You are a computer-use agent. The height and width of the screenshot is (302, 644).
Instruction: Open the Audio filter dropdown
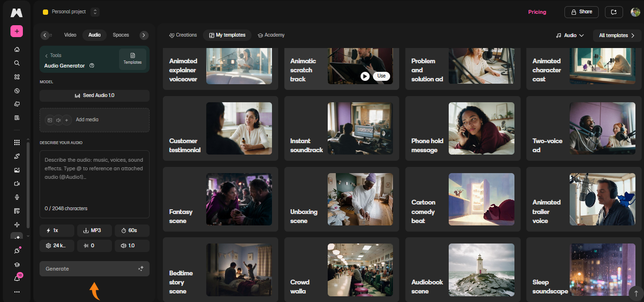point(570,35)
